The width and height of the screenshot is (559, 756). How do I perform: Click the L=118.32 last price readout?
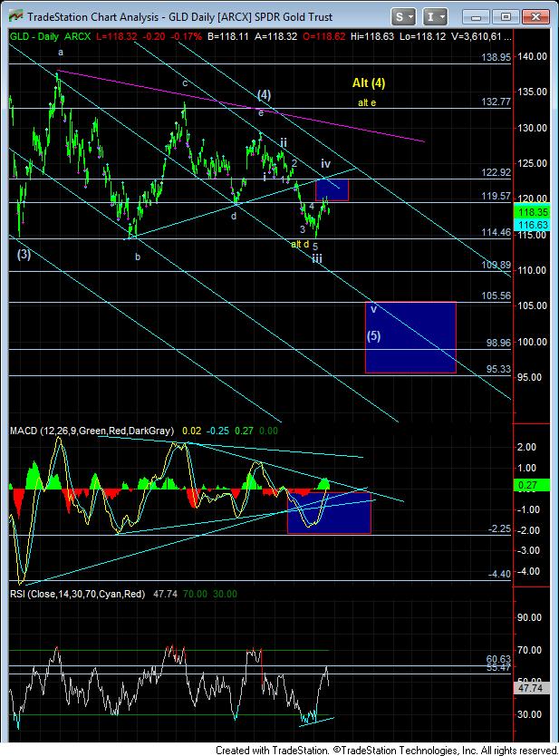pyautogui.click(x=117, y=36)
